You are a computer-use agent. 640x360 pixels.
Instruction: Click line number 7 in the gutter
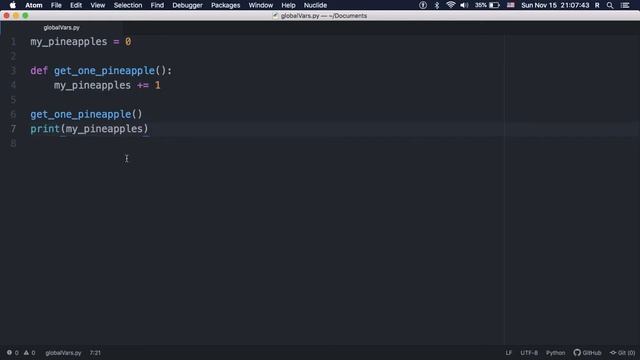[13, 129]
